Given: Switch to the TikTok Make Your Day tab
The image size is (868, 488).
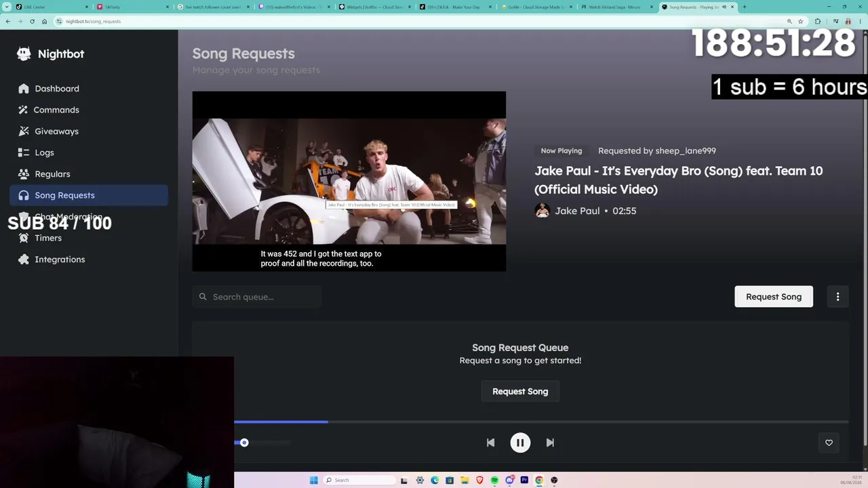Looking at the screenshot, I should (x=454, y=7).
